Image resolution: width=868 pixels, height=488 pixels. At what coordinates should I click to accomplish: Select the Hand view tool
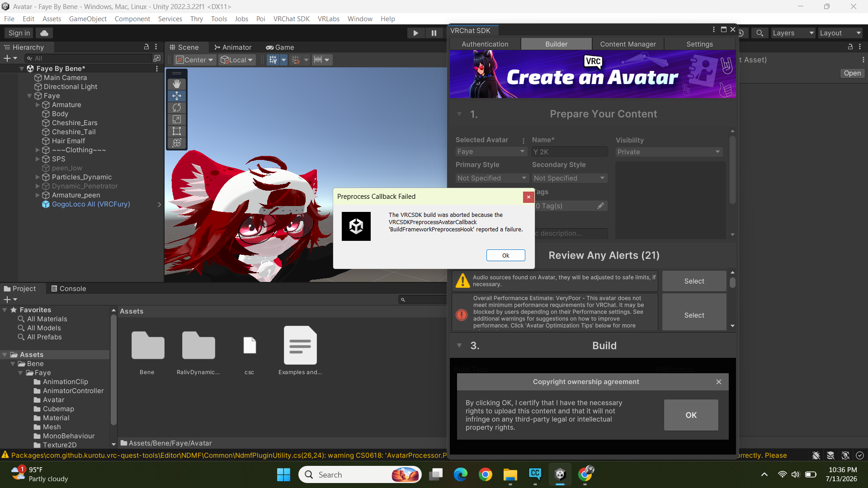coord(177,84)
